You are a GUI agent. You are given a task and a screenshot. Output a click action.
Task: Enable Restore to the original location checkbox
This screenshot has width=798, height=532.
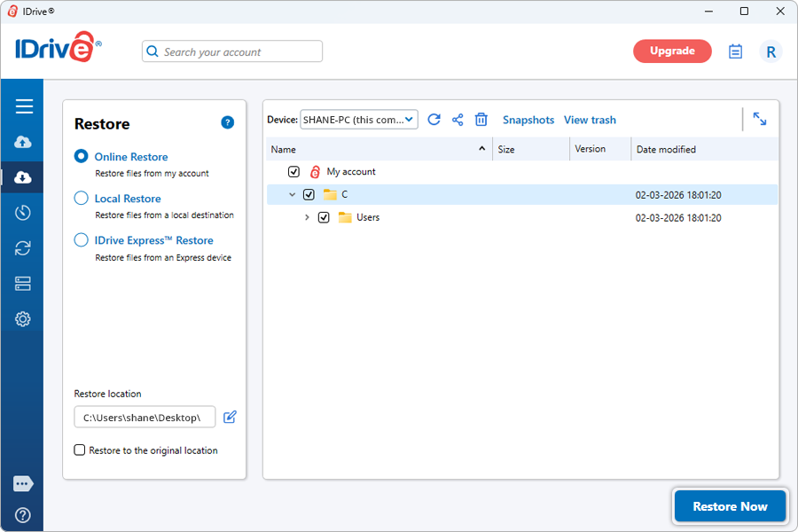click(x=81, y=450)
